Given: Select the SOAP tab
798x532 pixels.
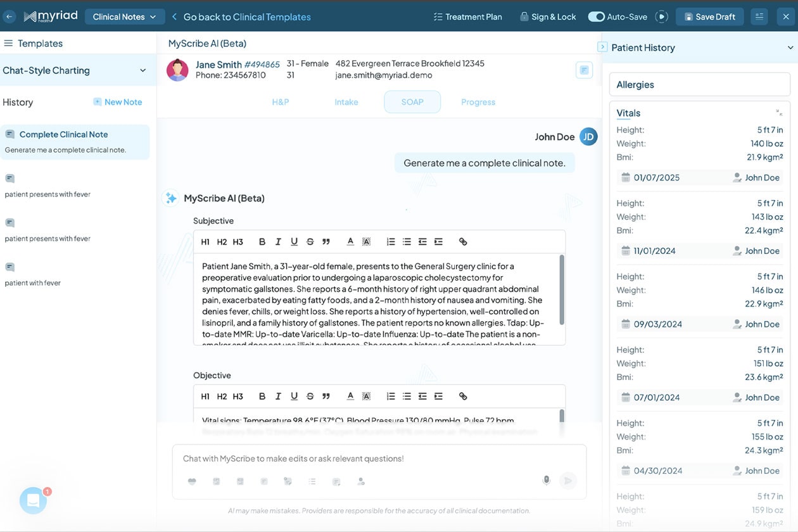Looking at the screenshot, I should 412,102.
